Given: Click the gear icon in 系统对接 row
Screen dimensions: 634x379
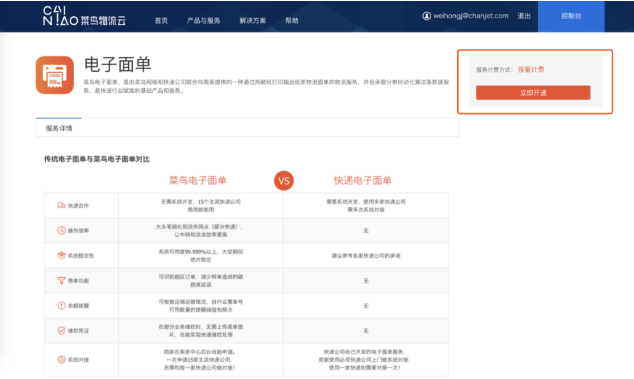Looking at the screenshot, I should tap(61, 360).
